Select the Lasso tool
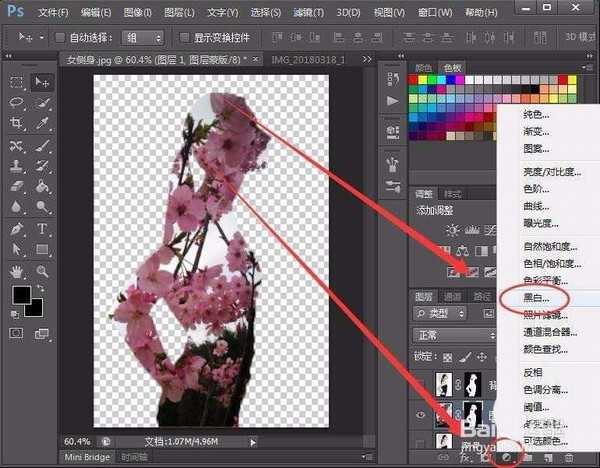600x468 pixels. pyautogui.click(x=17, y=103)
